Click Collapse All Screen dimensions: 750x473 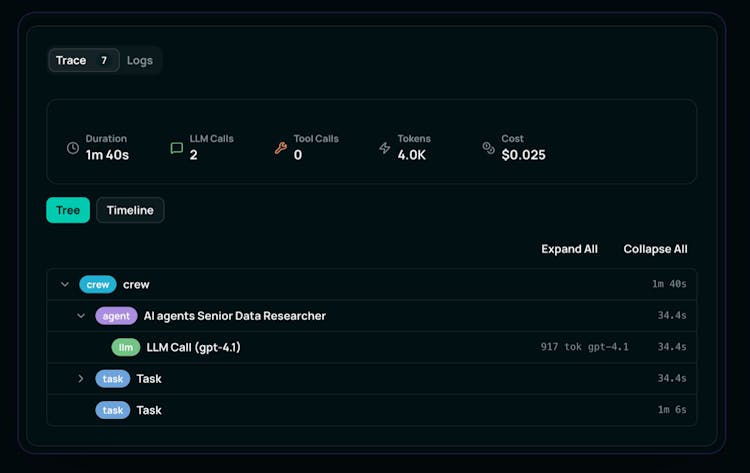(655, 249)
